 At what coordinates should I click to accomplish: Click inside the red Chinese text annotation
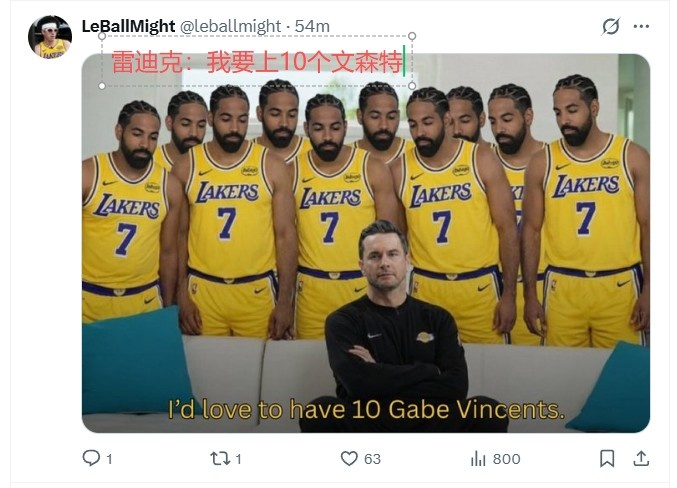click(256, 63)
